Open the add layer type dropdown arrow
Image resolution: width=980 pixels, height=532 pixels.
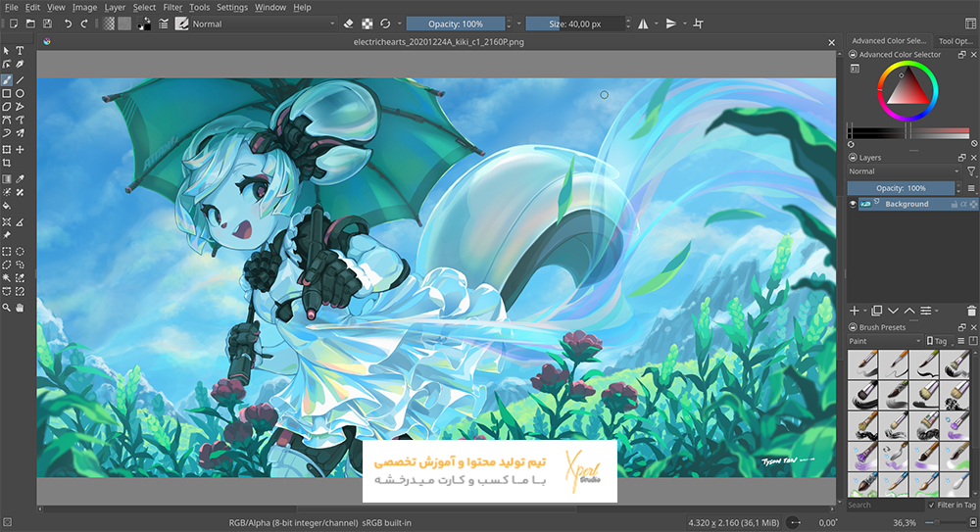click(x=865, y=312)
